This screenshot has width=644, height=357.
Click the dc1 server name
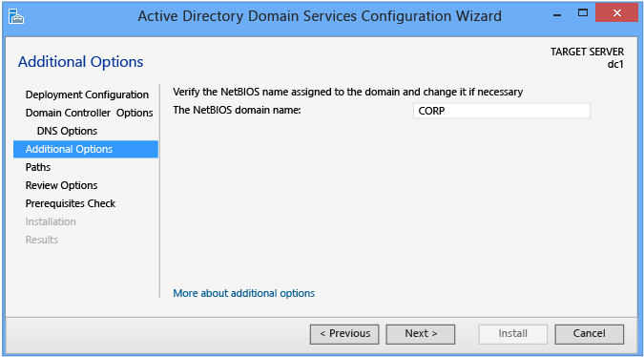(615, 64)
